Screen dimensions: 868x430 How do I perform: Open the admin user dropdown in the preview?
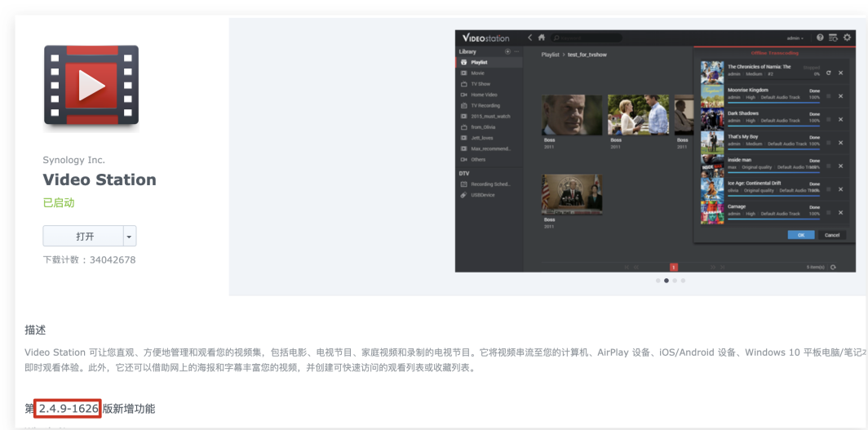click(795, 38)
